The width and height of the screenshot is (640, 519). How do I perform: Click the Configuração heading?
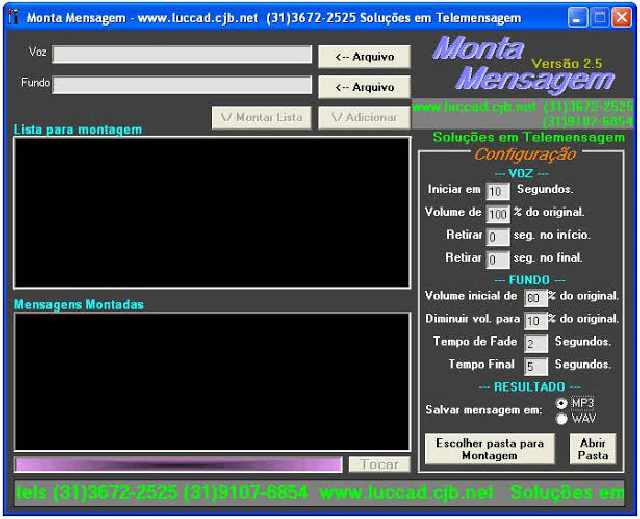(525, 154)
